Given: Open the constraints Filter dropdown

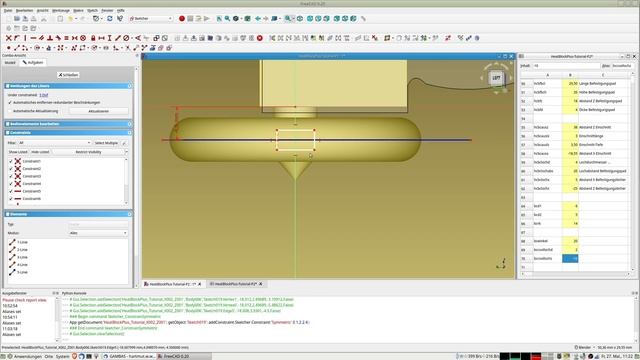Looking at the screenshot, I should coord(55,143).
